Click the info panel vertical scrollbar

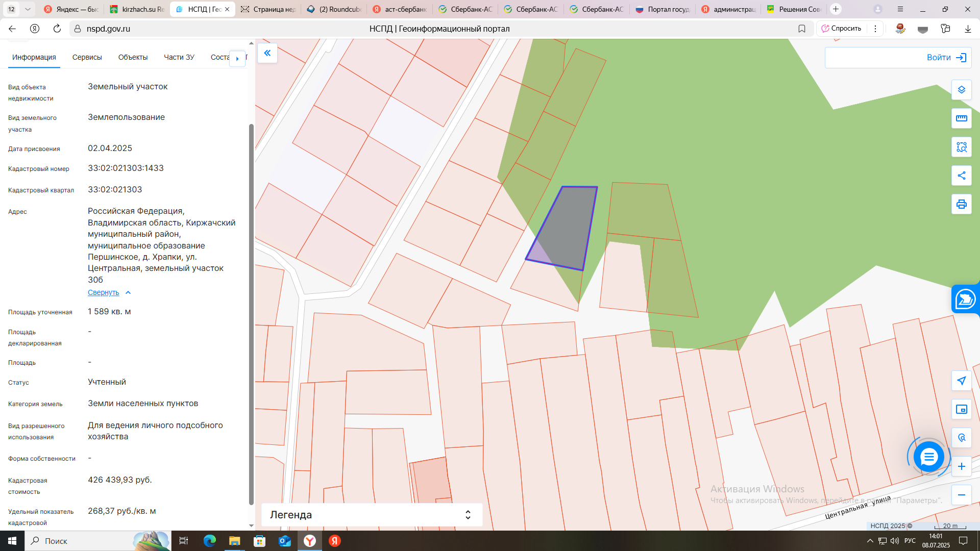click(251, 306)
